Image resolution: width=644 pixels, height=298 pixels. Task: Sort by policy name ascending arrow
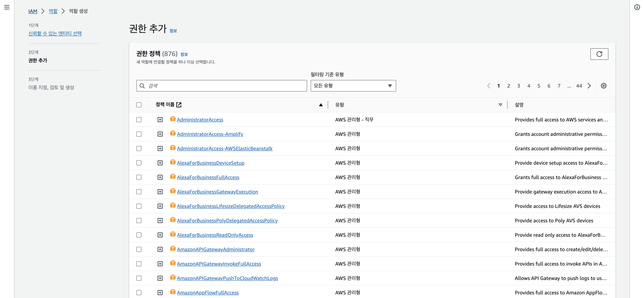[x=321, y=105]
